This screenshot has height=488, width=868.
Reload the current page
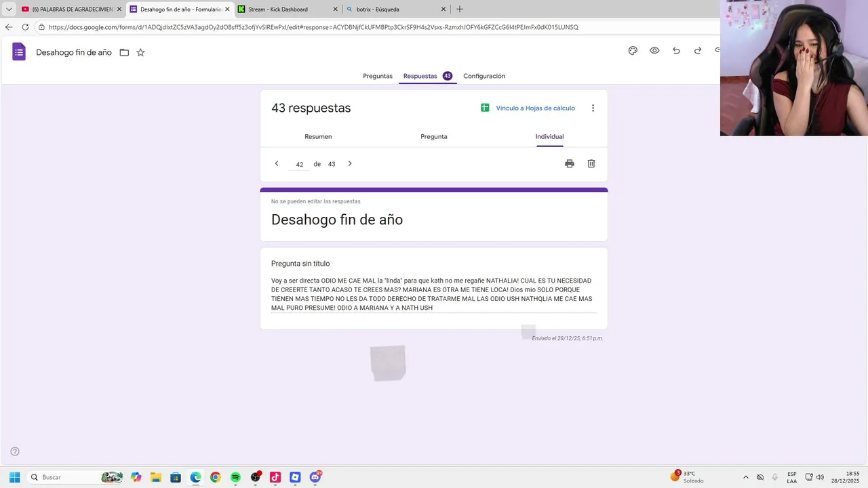click(25, 27)
